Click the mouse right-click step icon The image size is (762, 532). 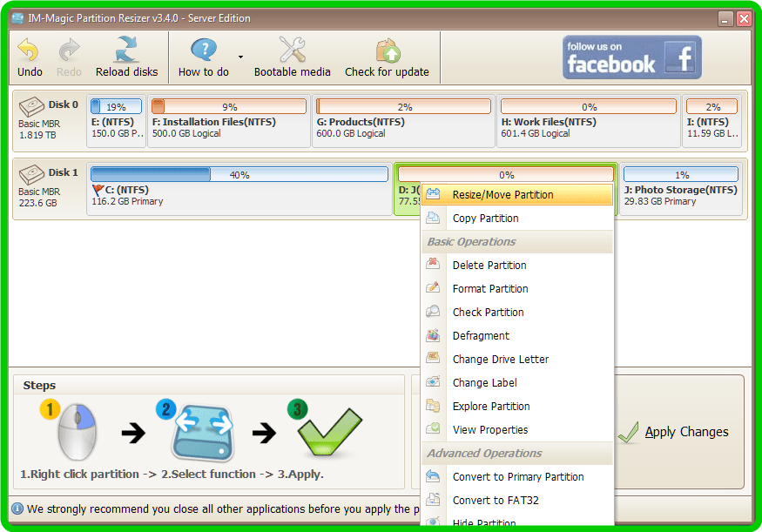[77, 431]
